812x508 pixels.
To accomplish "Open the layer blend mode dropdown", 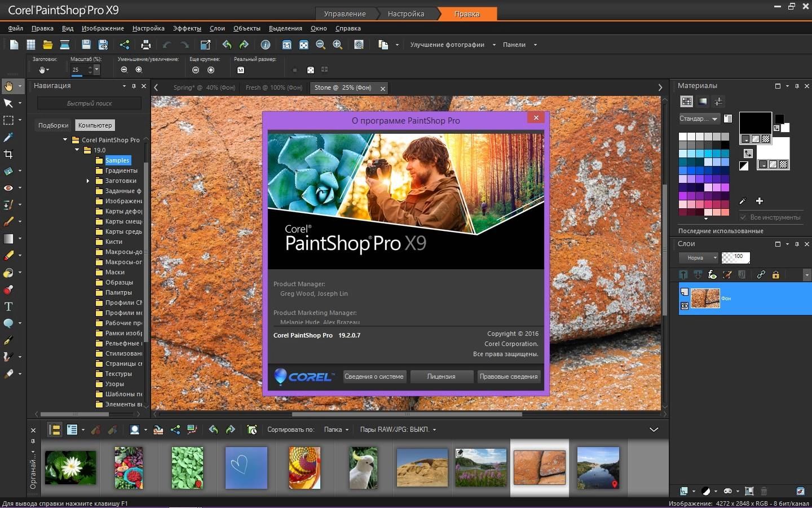I will click(x=699, y=258).
